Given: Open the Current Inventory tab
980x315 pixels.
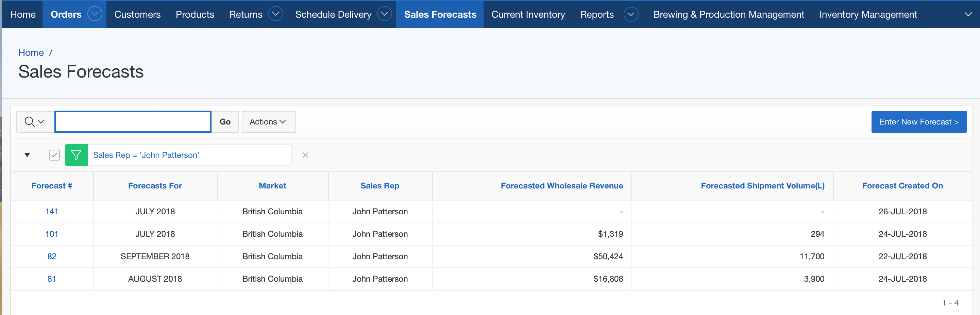Looking at the screenshot, I should click(528, 14).
